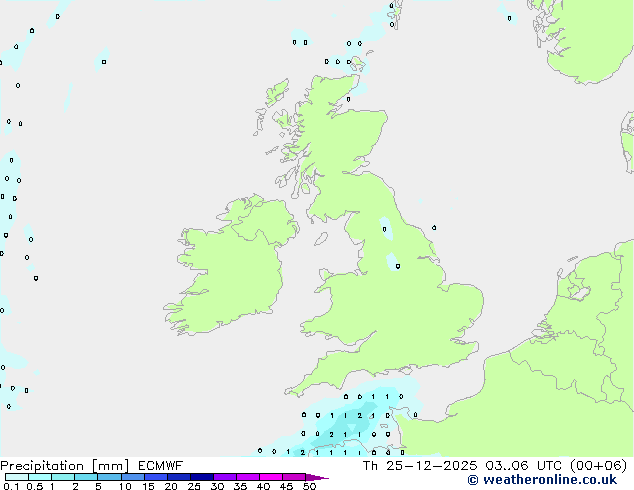Click the Isle of Man
Screen dimensions: 634x490
321,239
